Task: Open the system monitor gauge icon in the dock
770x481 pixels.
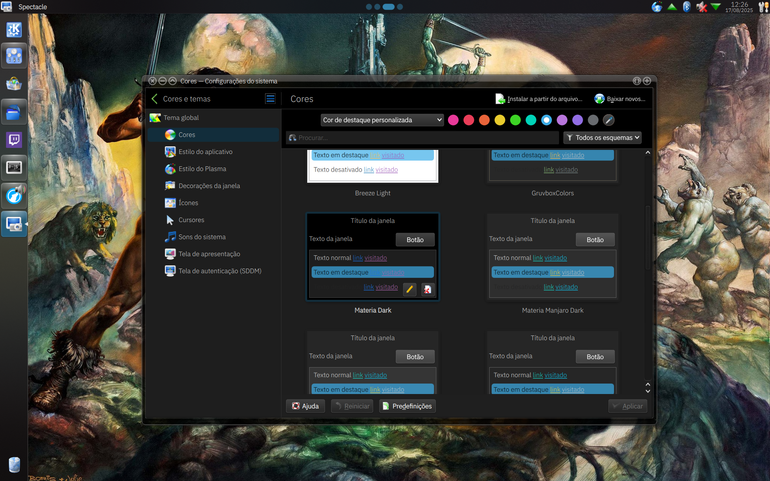Action: (14, 56)
